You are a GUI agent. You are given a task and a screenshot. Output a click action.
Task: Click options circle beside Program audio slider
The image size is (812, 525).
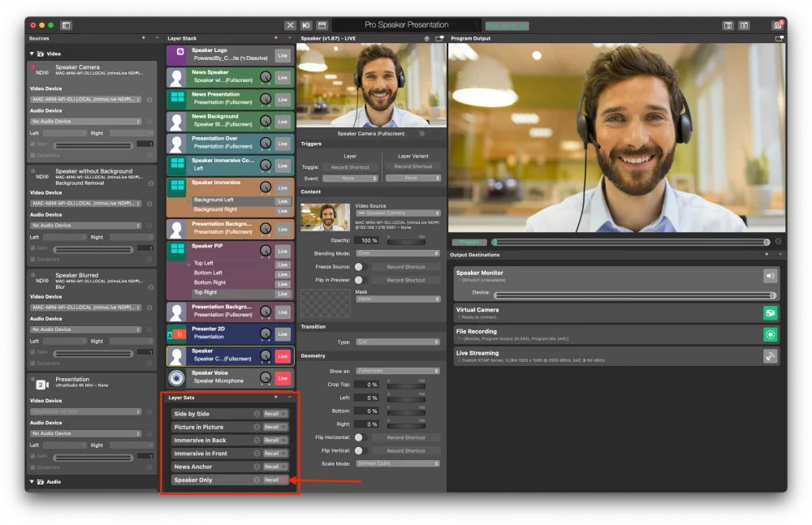click(778, 241)
